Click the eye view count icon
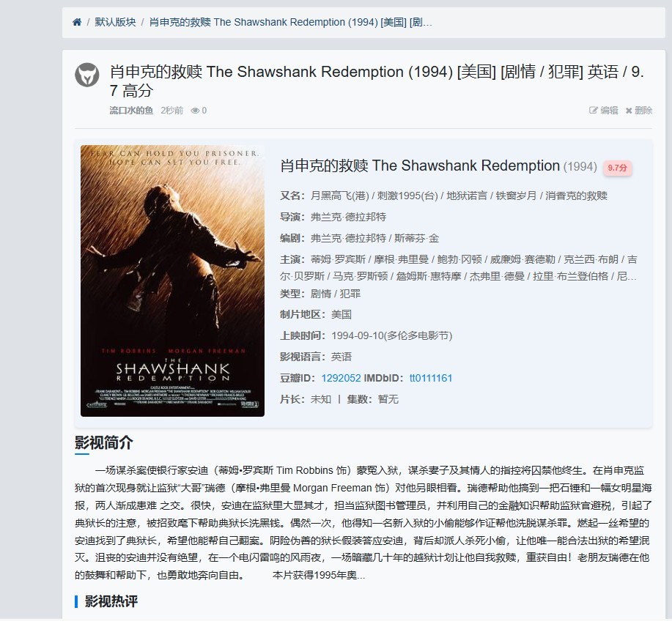Screen dimensions: 672x635 tap(195, 111)
